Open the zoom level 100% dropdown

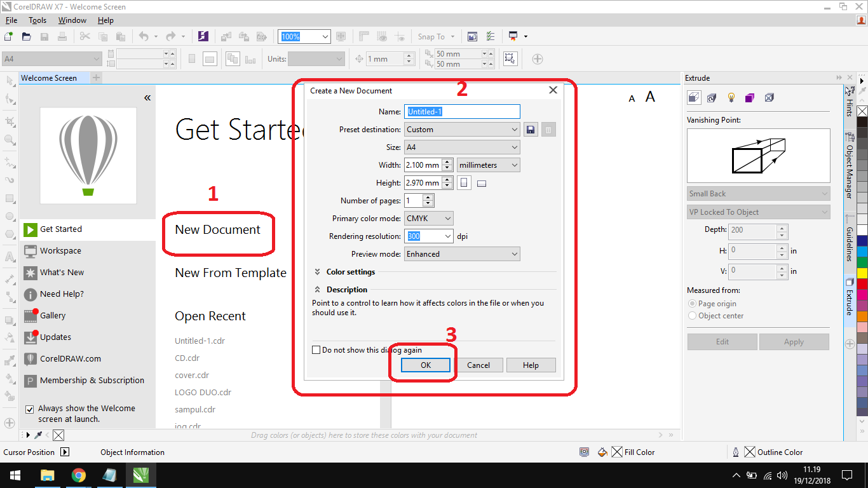coord(325,37)
